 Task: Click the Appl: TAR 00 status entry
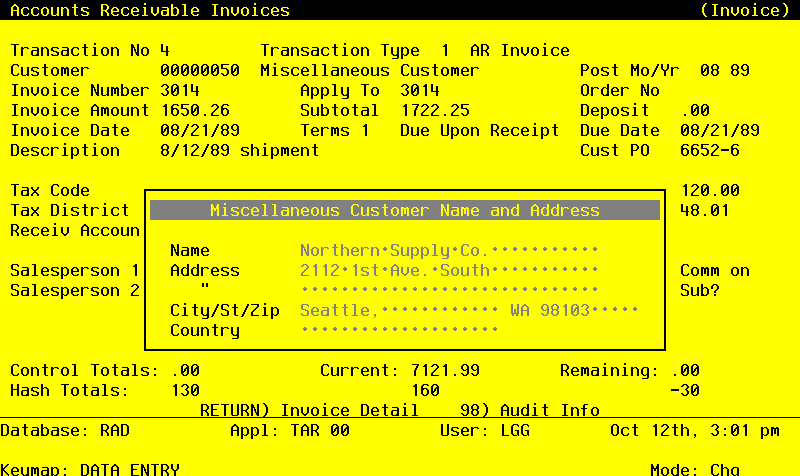(x=290, y=431)
